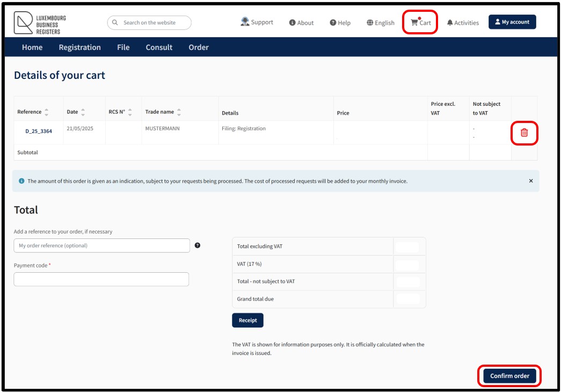Click order reference help tooltip icon
This screenshot has width=561, height=392.
[198, 245]
